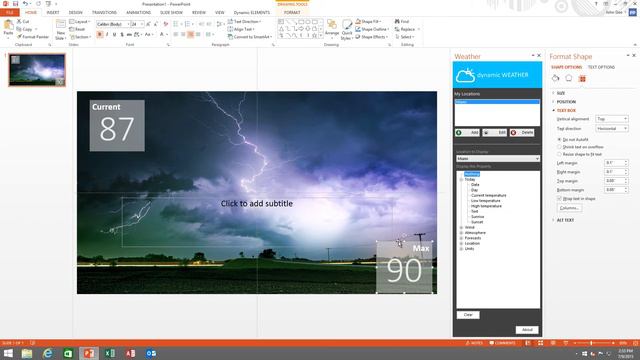Click Convert to SmartArt

[250, 37]
